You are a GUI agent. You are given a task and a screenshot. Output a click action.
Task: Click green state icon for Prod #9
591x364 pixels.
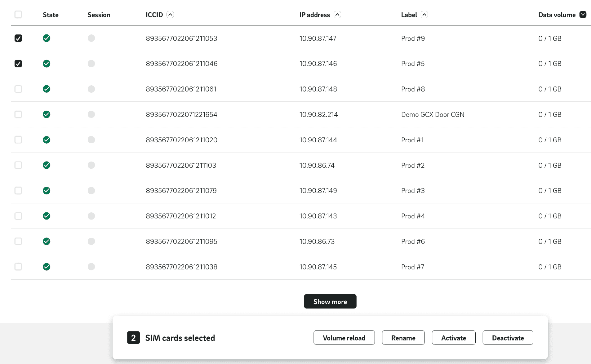(x=47, y=38)
